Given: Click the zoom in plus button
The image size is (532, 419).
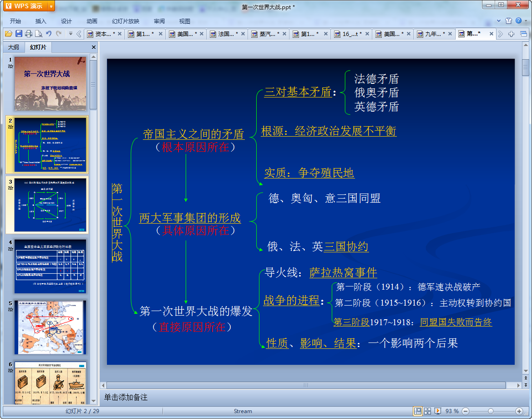Looking at the screenshot, I should [519, 411].
